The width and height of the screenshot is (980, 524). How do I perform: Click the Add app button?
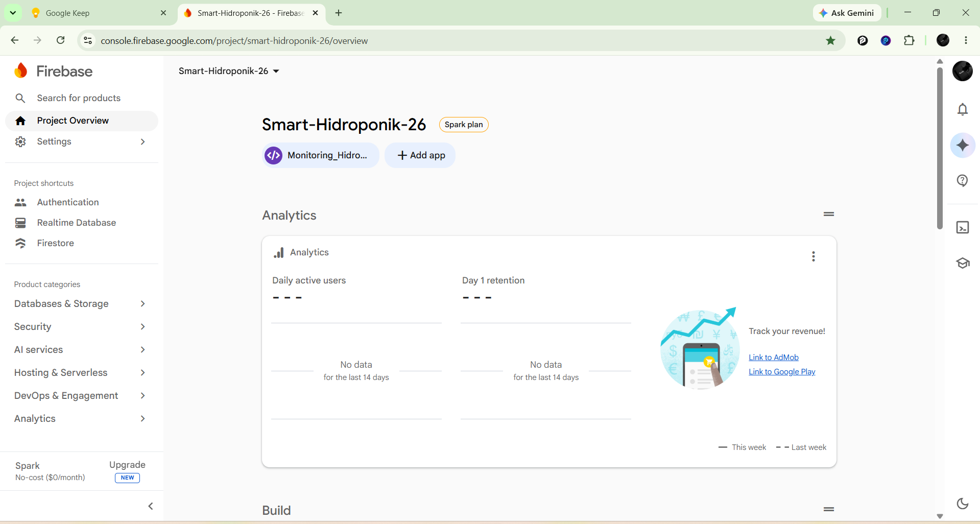(x=420, y=155)
